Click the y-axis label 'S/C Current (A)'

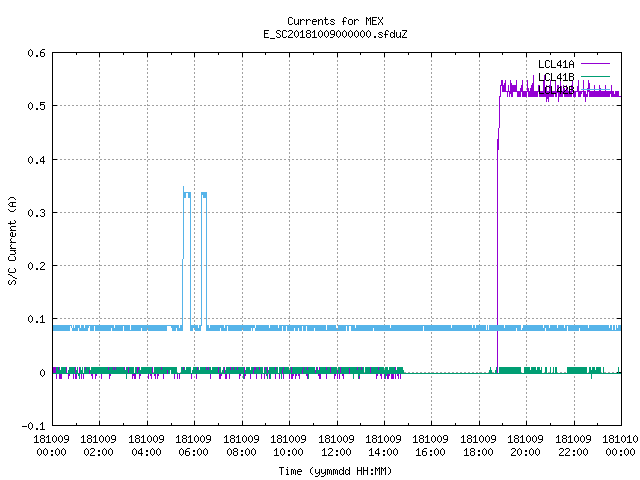pos(12,240)
